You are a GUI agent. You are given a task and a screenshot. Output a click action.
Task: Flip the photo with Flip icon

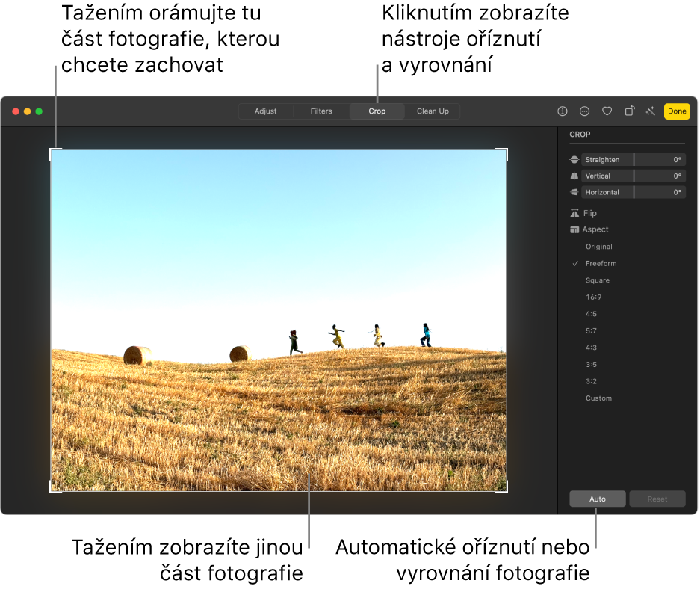[574, 213]
